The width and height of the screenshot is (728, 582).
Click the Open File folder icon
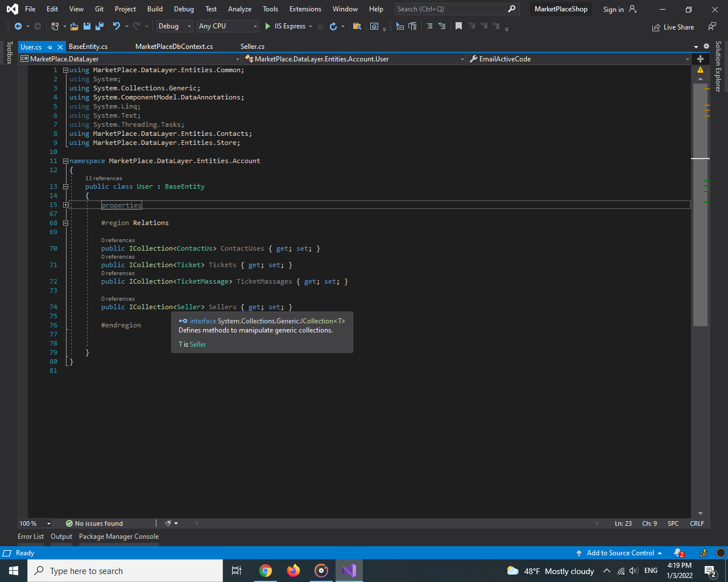pyautogui.click(x=75, y=26)
